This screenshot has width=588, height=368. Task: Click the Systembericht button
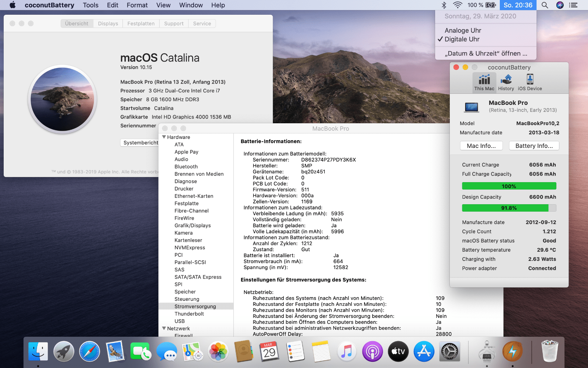pyautogui.click(x=140, y=143)
